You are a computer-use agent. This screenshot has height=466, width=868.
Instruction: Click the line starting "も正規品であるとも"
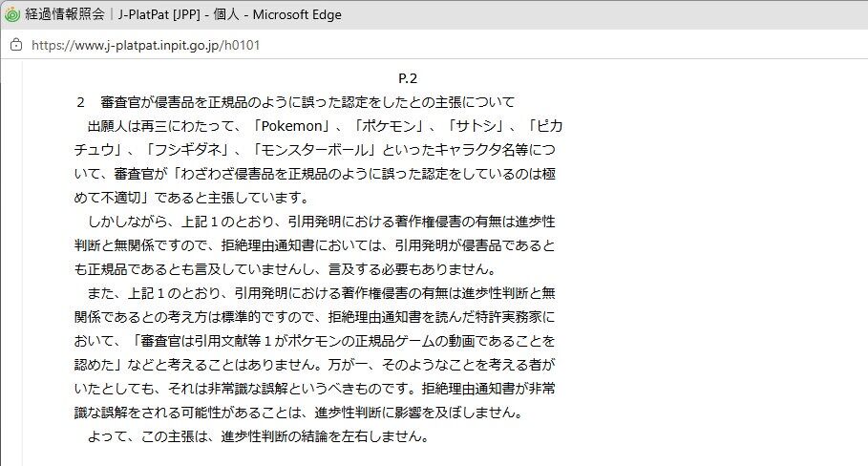click(285, 269)
